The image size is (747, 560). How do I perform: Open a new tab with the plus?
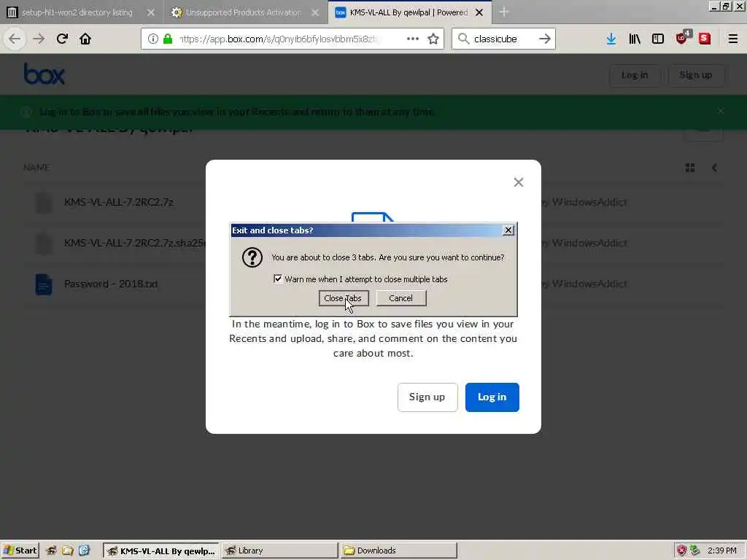click(504, 12)
